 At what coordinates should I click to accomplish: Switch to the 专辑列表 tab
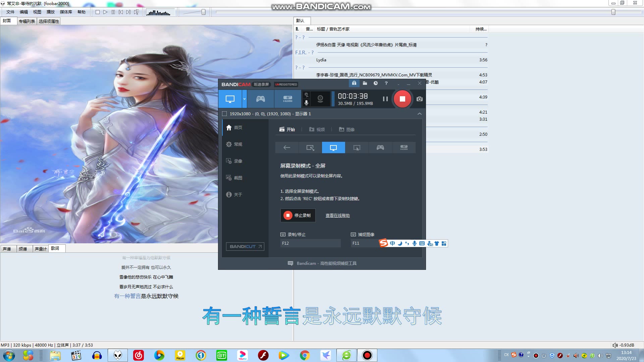coord(27,21)
